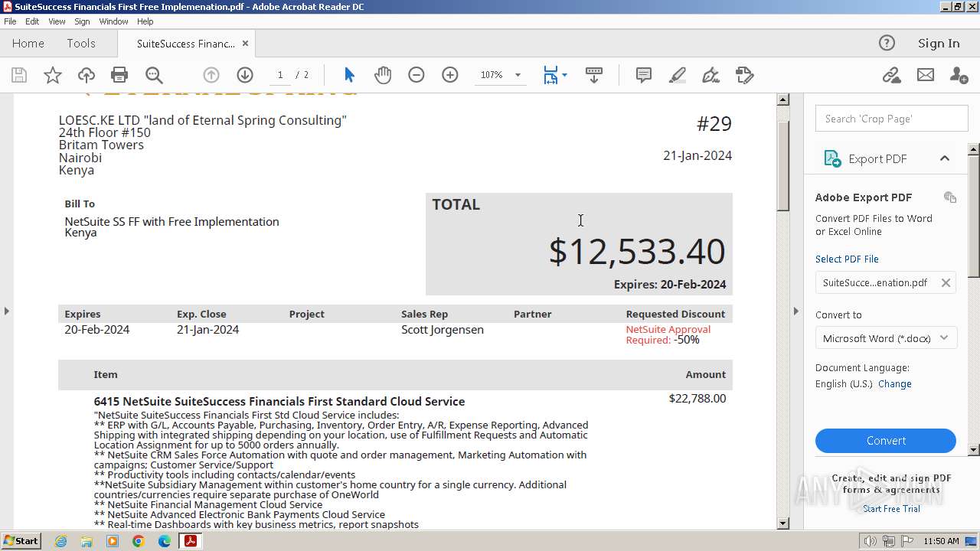Open the find text magnifier tool
The width and height of the screenshot is (980, 551).
[154, 75]
